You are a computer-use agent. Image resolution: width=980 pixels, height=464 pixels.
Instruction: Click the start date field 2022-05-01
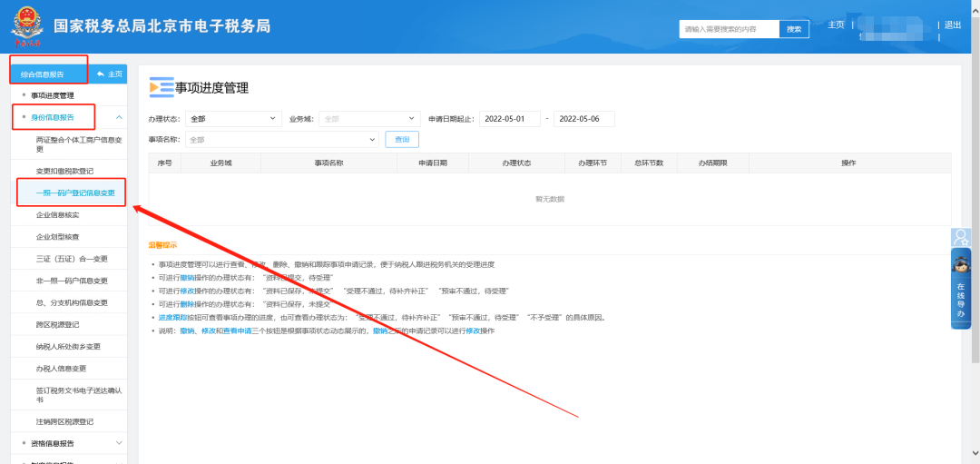click(x=509, y=119)
